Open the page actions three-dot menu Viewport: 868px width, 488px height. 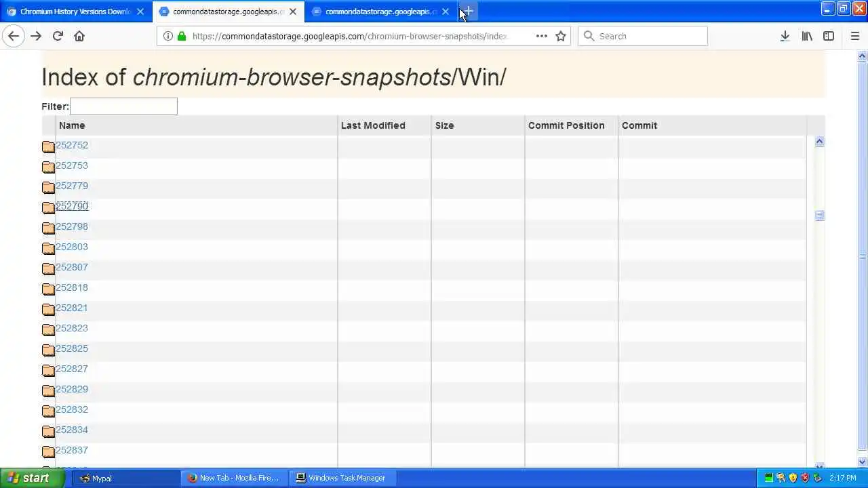coord(541,36)
